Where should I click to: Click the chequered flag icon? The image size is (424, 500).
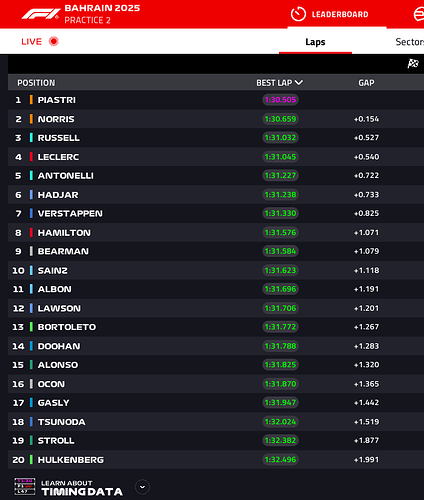click(413, 63)
